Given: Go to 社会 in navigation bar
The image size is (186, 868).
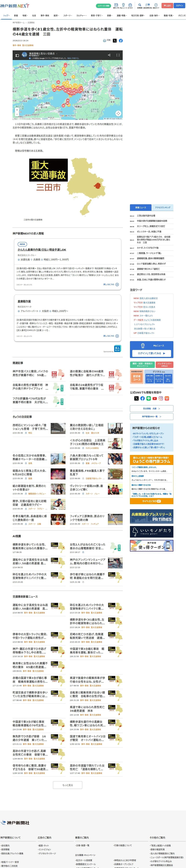Looking at the screenshot, I should click(x=34, y=15).
